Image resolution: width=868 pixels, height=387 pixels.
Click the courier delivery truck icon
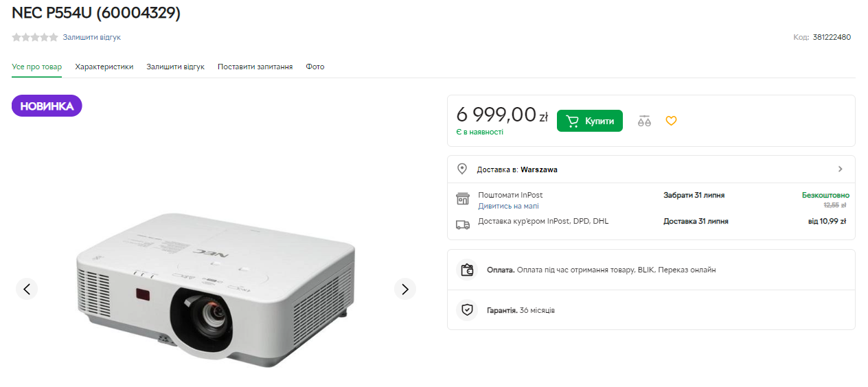(x=463, y=224)
